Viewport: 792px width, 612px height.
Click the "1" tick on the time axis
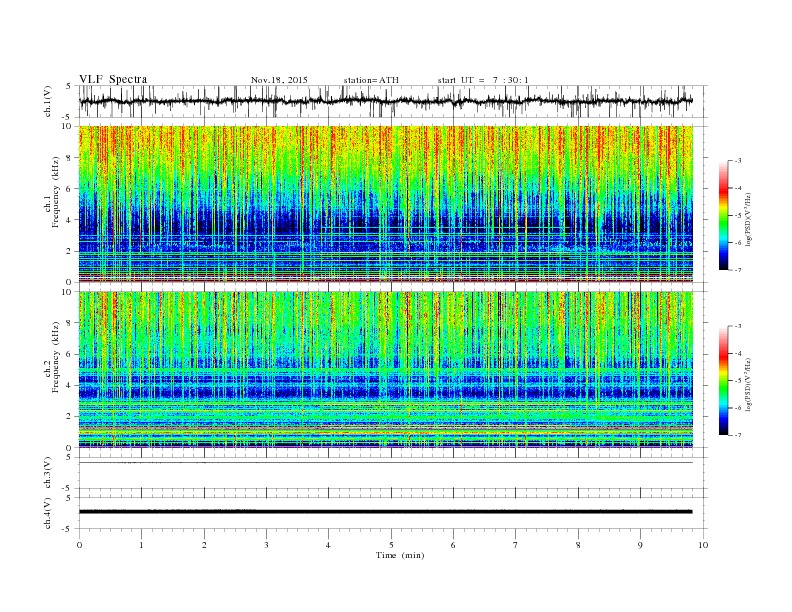[141, 545]
